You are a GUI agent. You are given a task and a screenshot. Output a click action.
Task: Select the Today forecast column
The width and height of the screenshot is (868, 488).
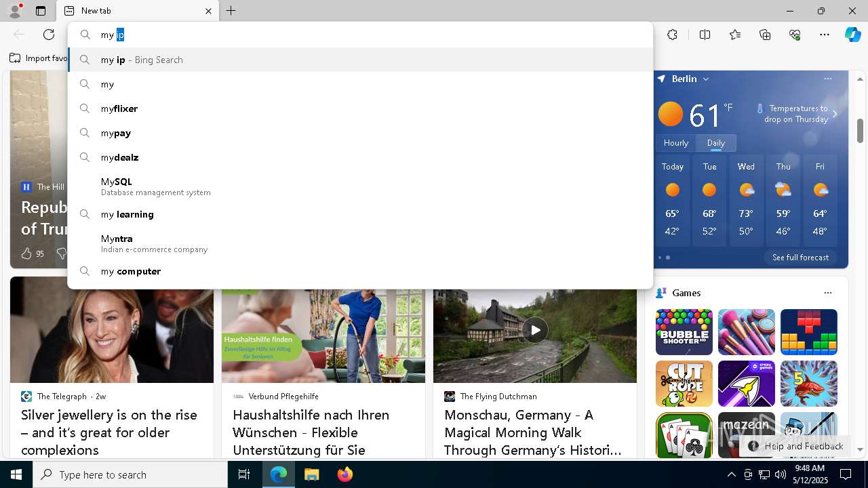tap(672, 200)
